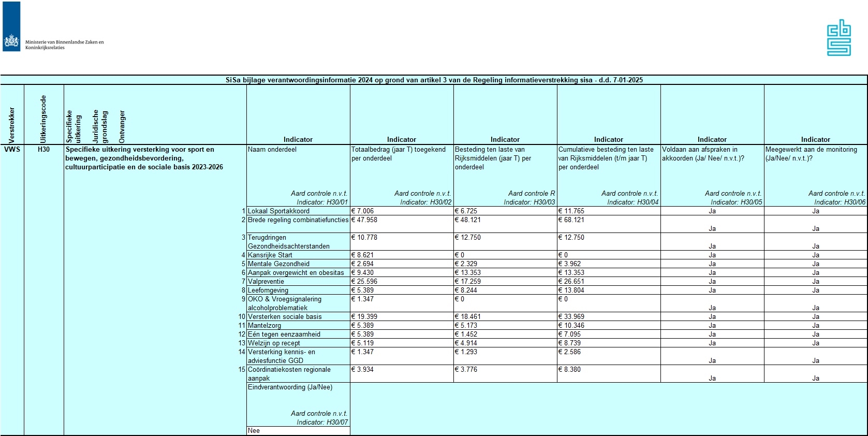This screenshot has height=436, width=868.
Task: Select the rotated Verstrekker column header
Action: (12, 125)
